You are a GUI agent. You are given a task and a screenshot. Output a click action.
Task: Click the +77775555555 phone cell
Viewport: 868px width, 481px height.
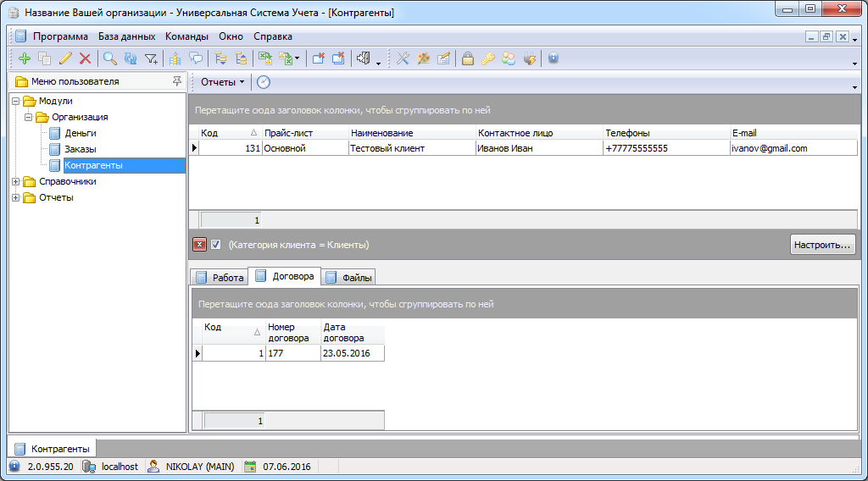[666, 148]
